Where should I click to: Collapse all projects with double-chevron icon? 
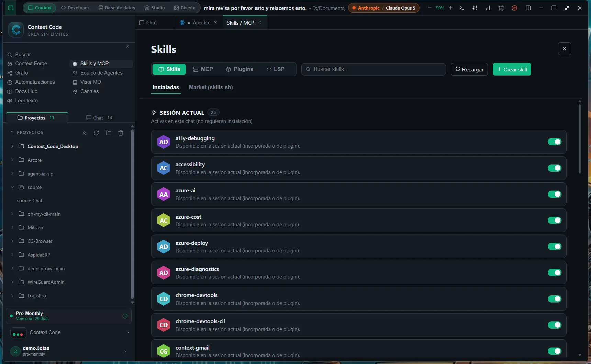[84, 133]
